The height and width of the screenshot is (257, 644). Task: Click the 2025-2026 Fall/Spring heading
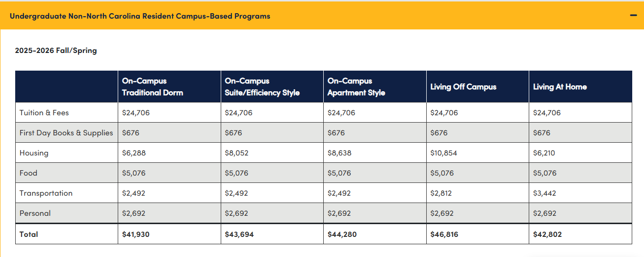coord(56,51)
